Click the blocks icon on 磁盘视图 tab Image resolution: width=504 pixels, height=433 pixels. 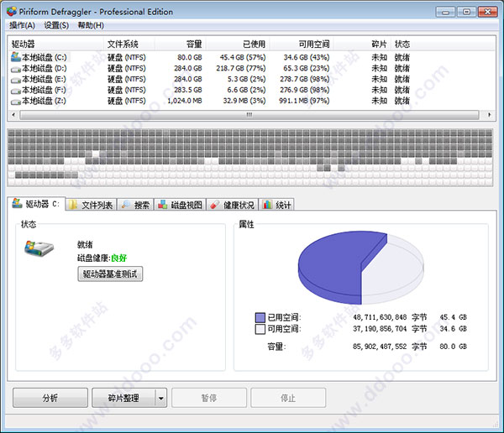click(163, 205)
